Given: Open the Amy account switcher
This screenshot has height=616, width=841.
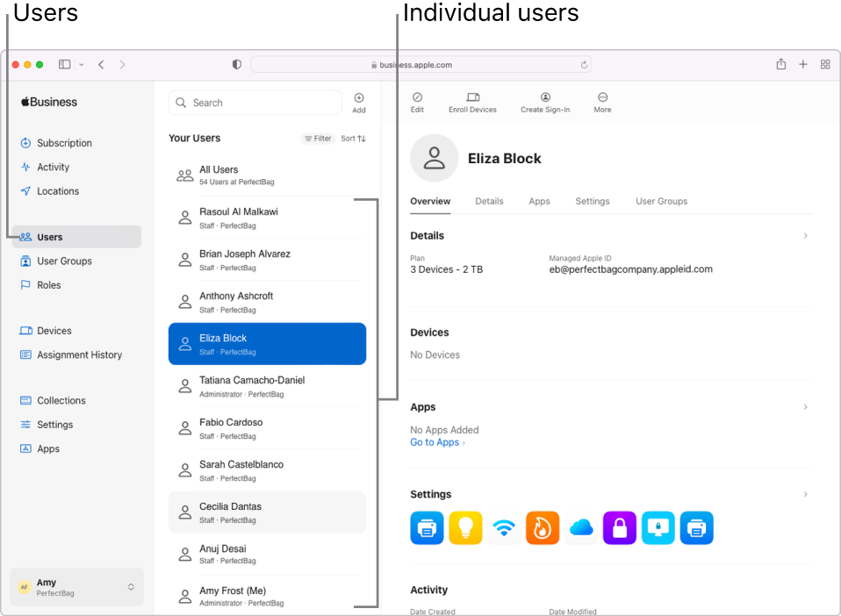Looking at the screenshot, I should coord(75,587).
